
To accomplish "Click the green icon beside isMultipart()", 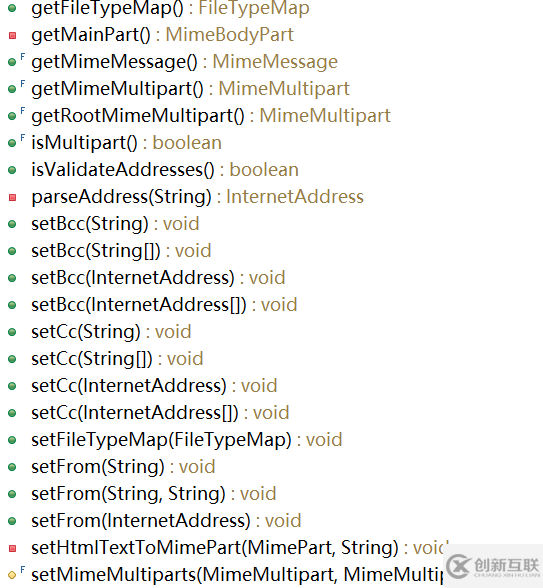I will (12, 143).
